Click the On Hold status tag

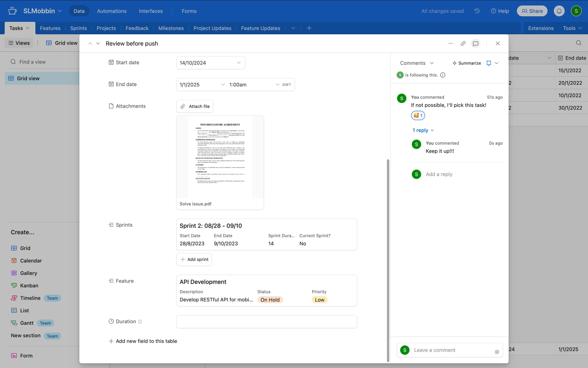point(270,300)
